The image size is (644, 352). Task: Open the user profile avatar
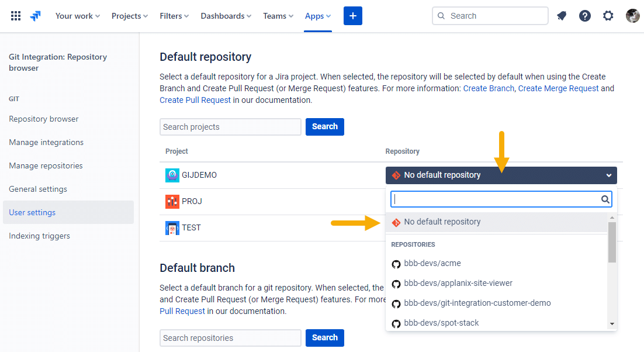[632, 16]
